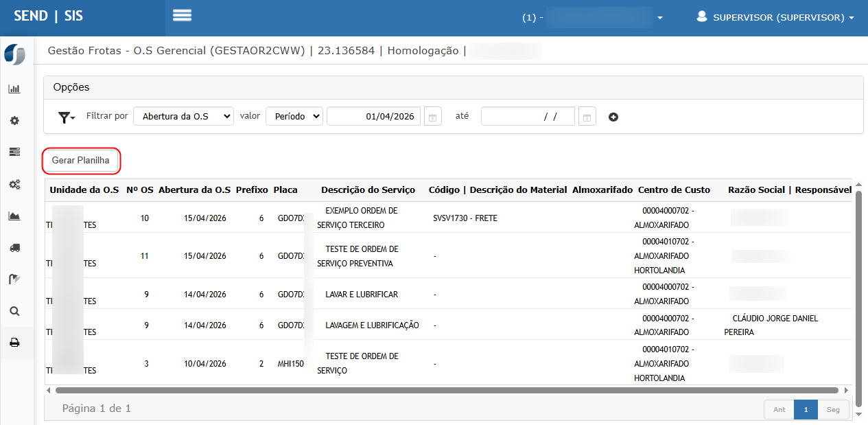Open O.S number 11 link
The image size is (868, 425).
[x=144, y=256]
